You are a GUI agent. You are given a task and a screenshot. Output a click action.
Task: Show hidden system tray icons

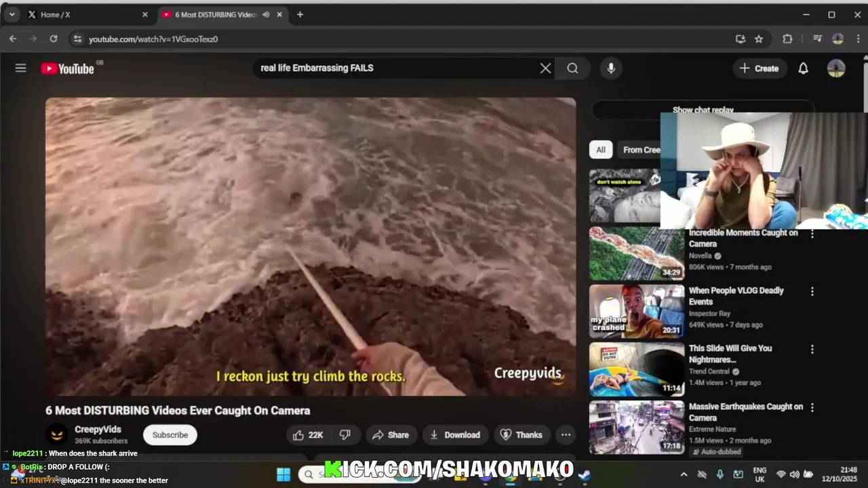coord(684,474)
